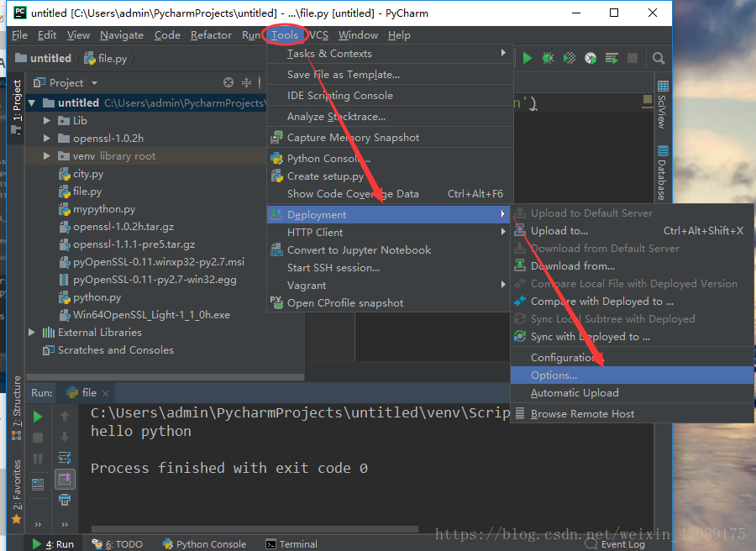Open the Navigate menu

pyautogui.click(x=122, y=35)
